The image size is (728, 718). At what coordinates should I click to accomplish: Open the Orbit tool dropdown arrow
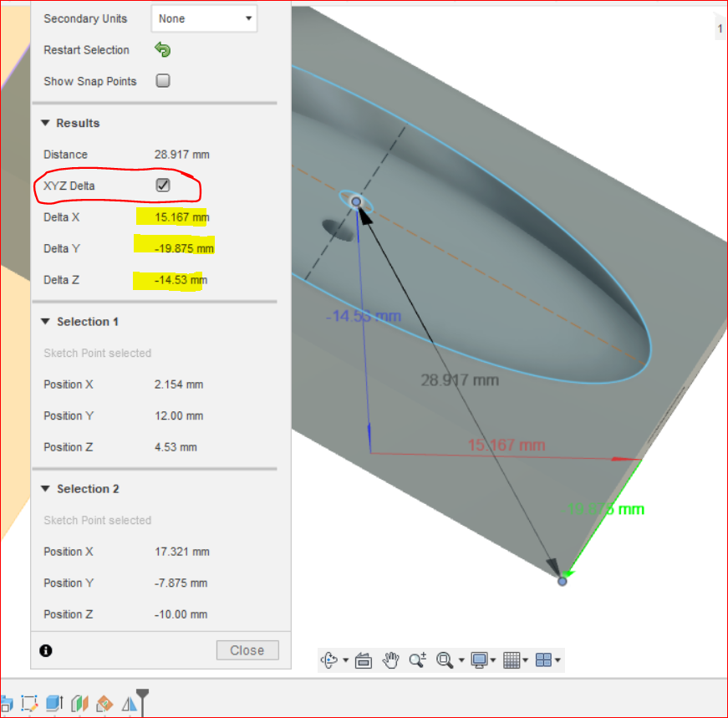tap(345, 660)
